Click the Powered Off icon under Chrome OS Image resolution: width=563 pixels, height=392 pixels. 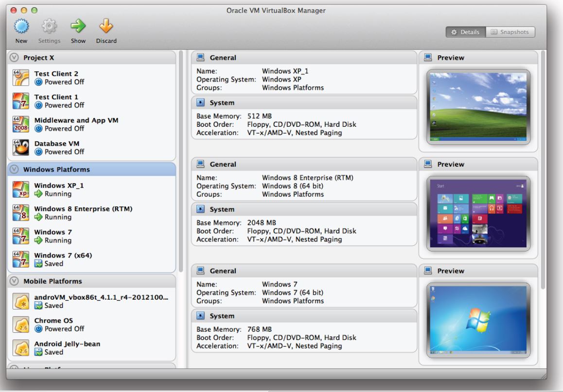click(x=38, y=329)
